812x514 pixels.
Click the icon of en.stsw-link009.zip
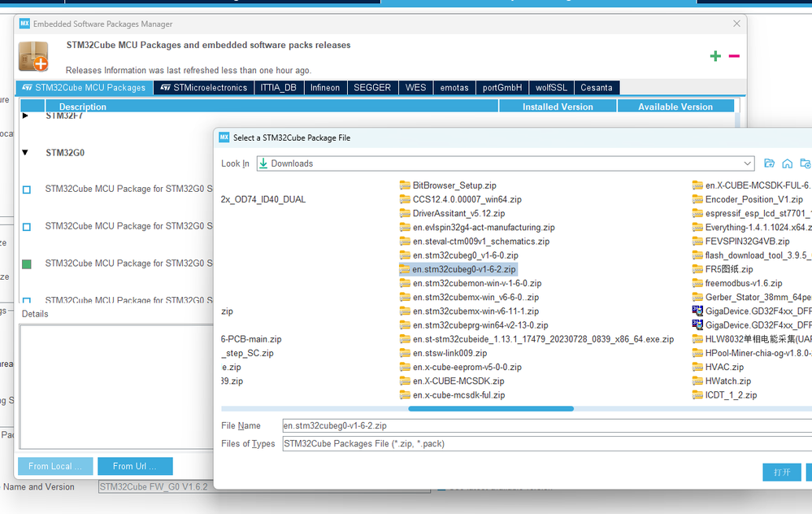pos(405,353)
